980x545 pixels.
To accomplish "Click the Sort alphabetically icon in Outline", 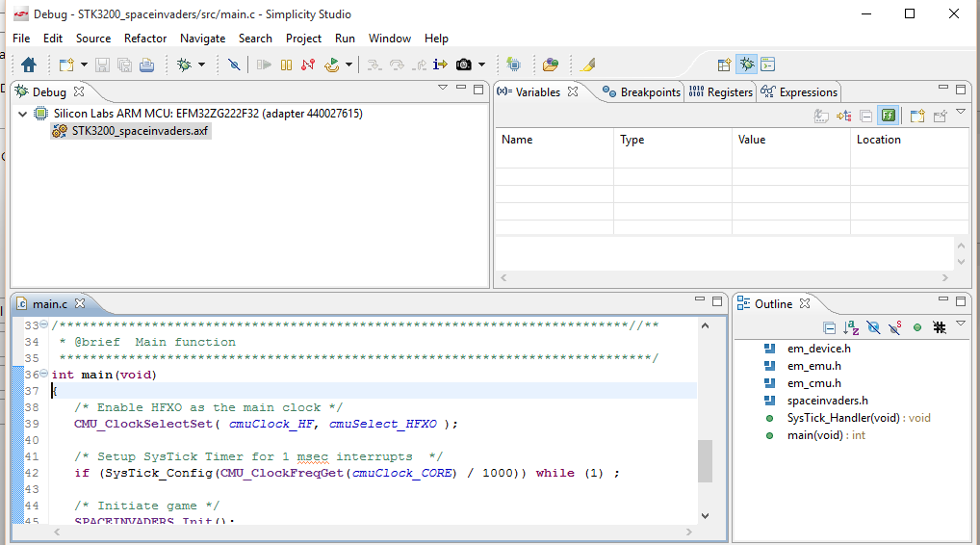I will [851, 327].
